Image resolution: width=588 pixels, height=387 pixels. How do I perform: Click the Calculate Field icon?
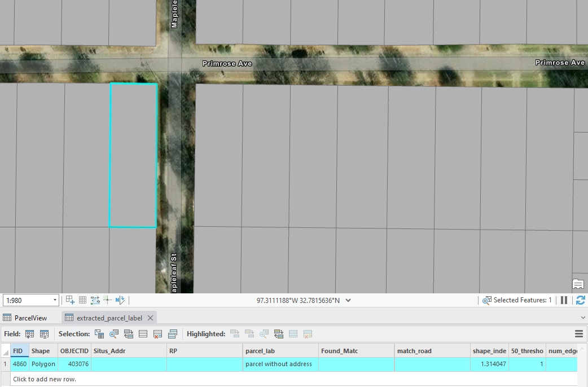44,334
